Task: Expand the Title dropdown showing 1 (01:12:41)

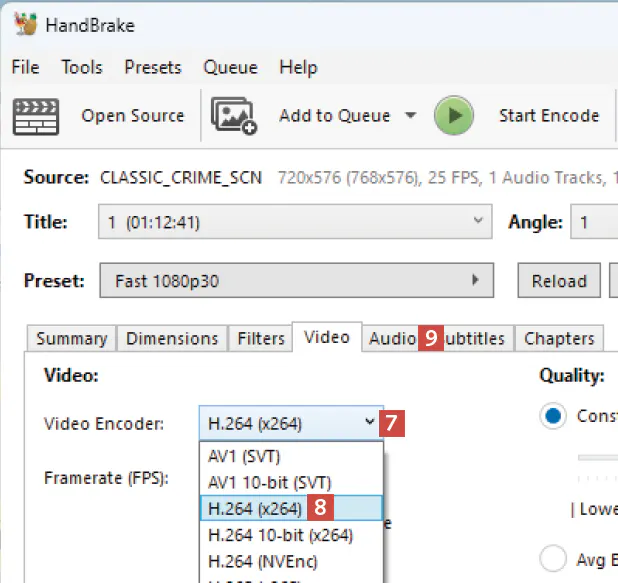Action: tap(295, 222)
